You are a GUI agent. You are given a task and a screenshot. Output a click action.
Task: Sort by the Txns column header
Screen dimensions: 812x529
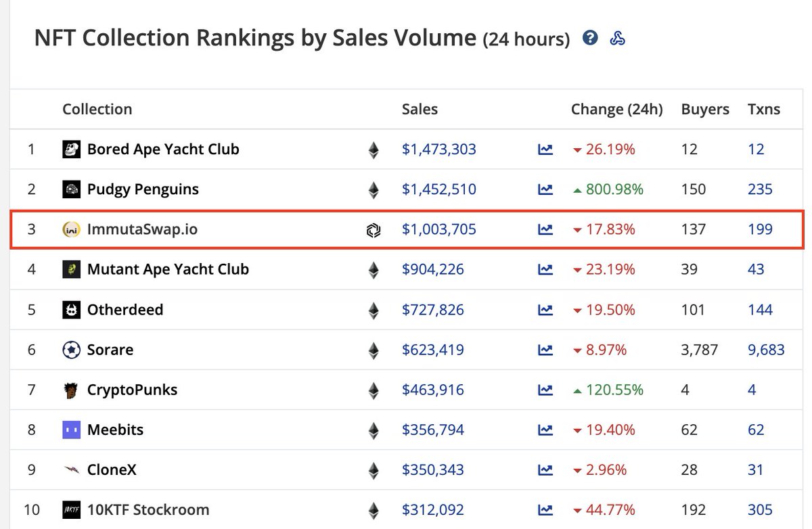pos(764,109)
